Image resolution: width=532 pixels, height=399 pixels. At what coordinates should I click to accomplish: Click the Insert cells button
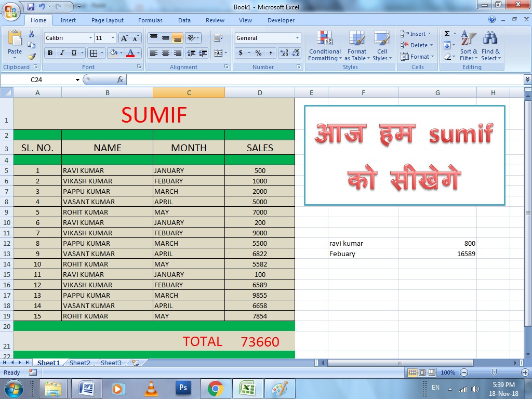[x=416, y=33]
